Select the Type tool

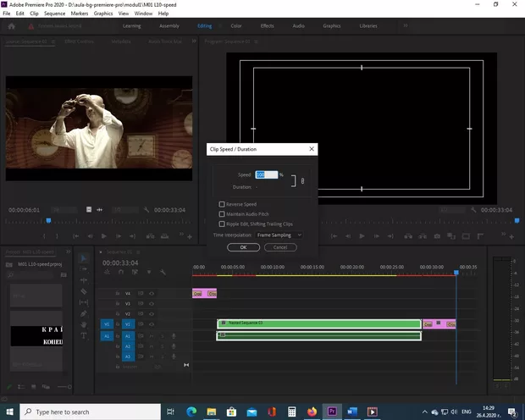click(84, 335)
